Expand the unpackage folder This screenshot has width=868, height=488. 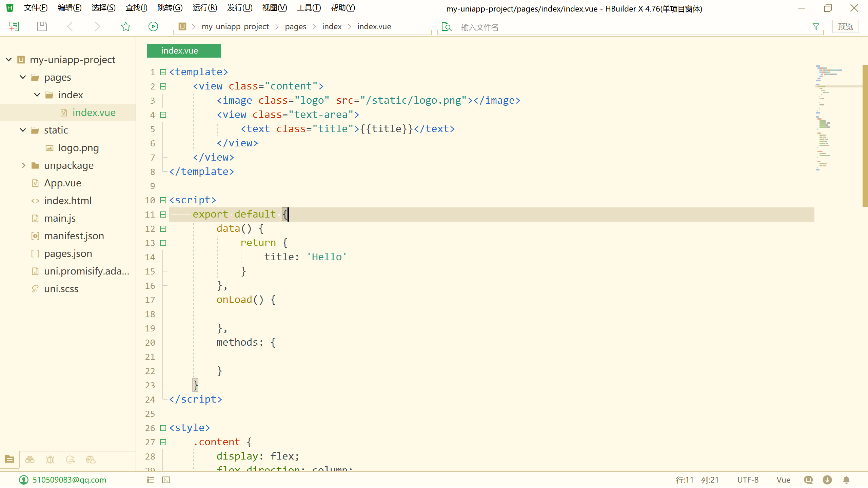[x=23, y=165]
